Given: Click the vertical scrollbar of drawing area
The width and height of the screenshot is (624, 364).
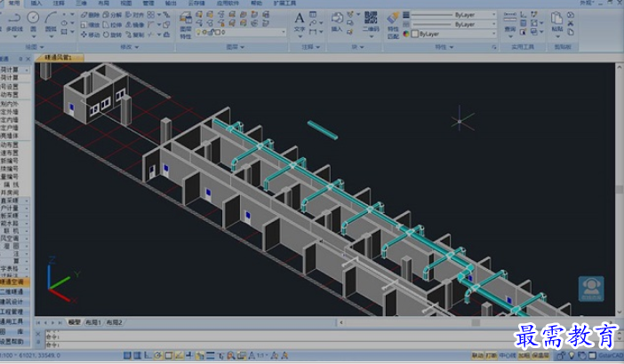Looking at the screenshot, I should click(620, 189).
